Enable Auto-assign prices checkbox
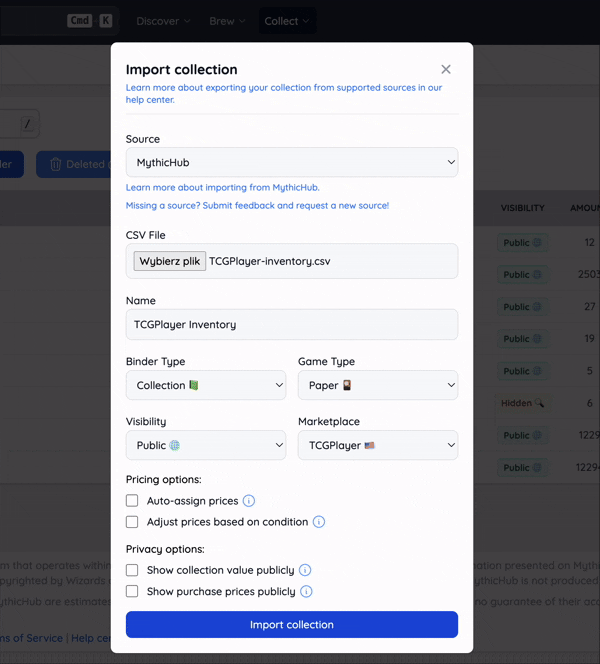 coord(132,501)
